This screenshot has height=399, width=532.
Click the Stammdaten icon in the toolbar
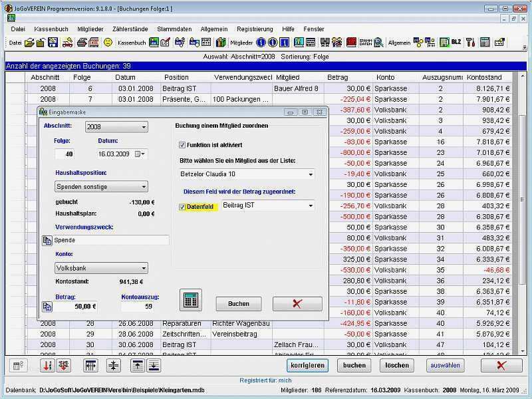(364, 43)
